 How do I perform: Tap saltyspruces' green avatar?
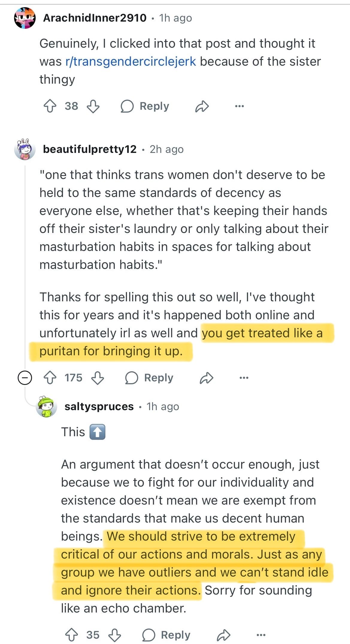(x=46, y=407)
